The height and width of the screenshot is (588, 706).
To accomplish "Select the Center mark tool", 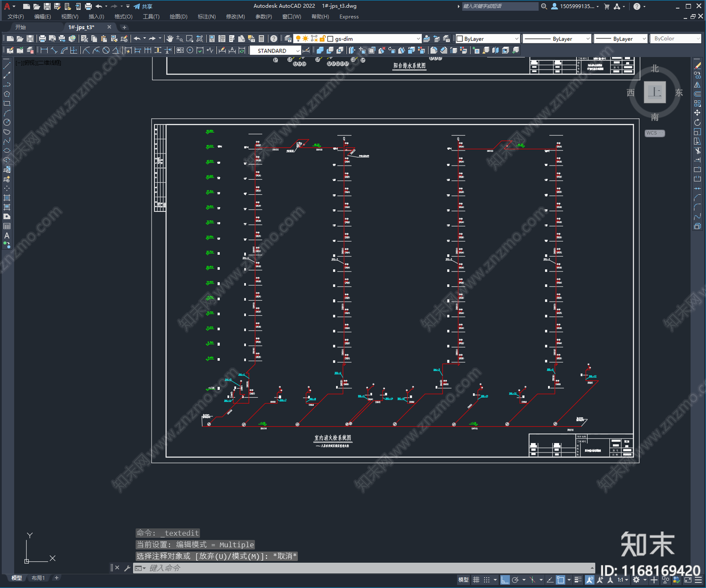I will point(190,50).
